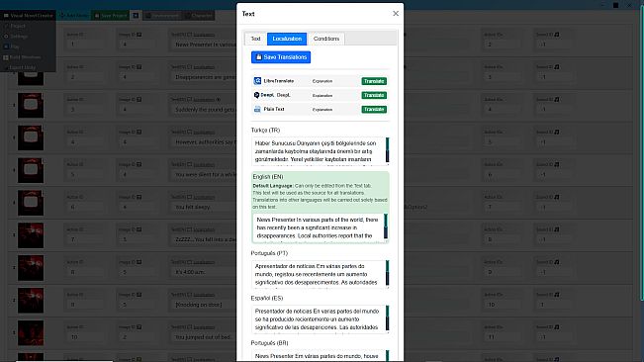Click the LibreTranslate service icon
The width and height of the screenshot is (644, 362).
pyautogui.click(x=257, y=81)
